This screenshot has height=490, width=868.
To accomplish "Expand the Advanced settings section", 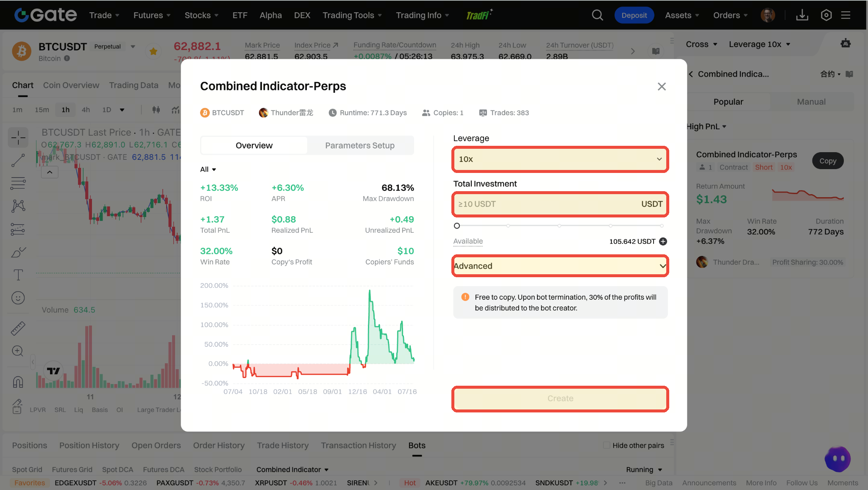I will (560, 266).
